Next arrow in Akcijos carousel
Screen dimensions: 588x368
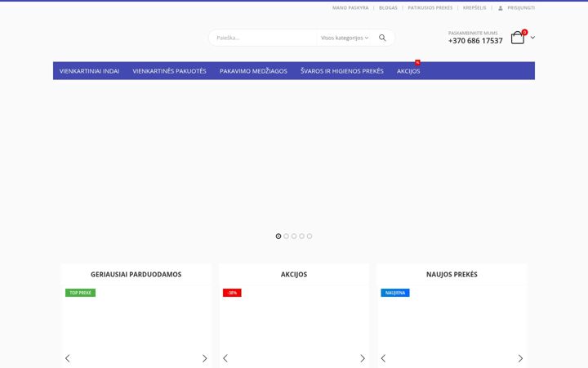point(363,358)
